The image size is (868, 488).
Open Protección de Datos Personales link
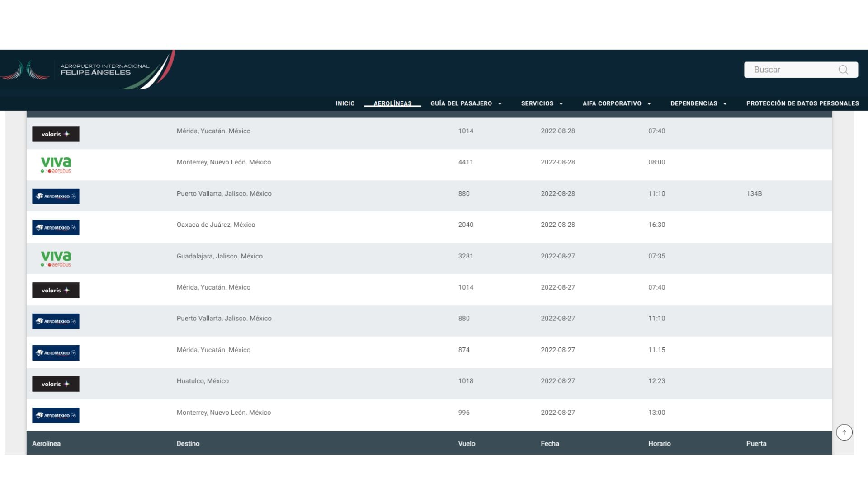coord(802,103)
